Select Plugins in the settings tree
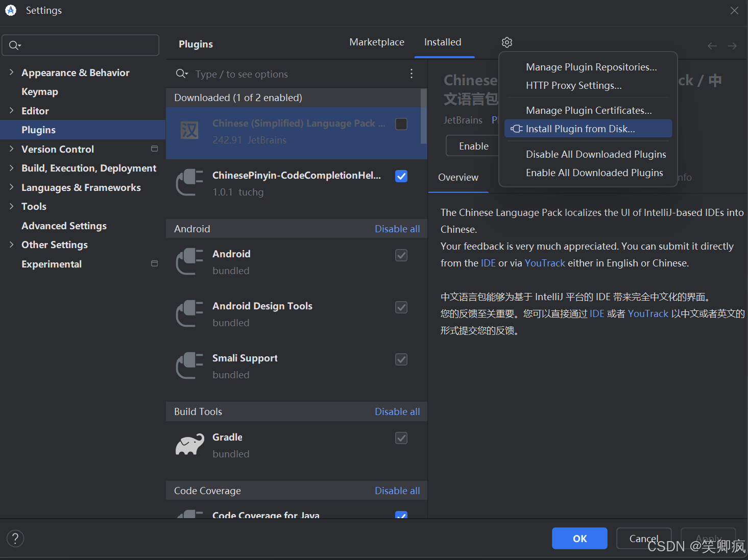The width and height of the screenshot is (748, 560). 83,130
